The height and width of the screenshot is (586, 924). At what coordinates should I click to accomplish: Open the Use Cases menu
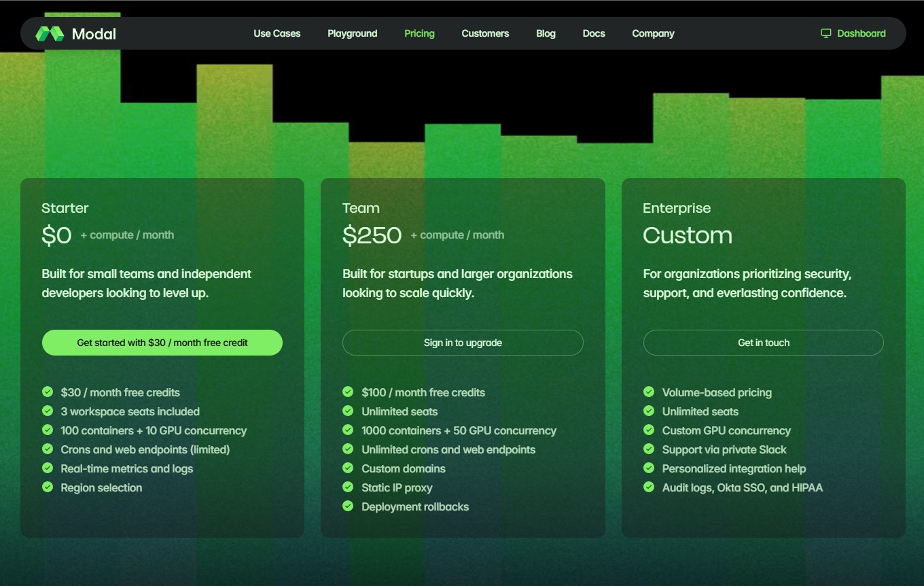pos(277,33)
